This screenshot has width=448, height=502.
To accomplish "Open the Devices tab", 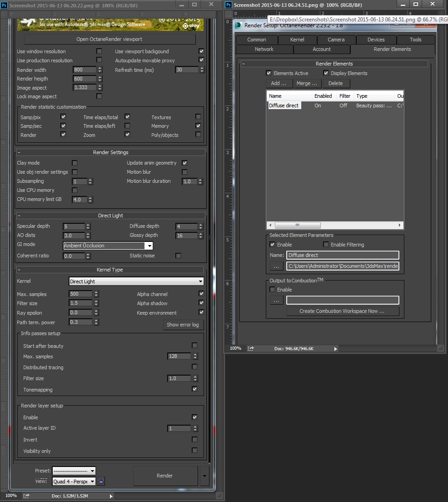I will click(x=376, y=40).
